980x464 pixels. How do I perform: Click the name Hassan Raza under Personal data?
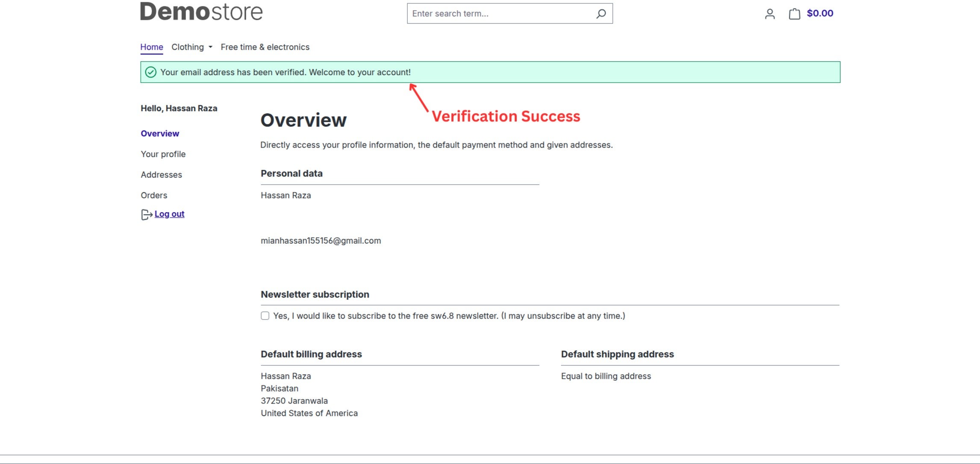[x=286, y=195]
